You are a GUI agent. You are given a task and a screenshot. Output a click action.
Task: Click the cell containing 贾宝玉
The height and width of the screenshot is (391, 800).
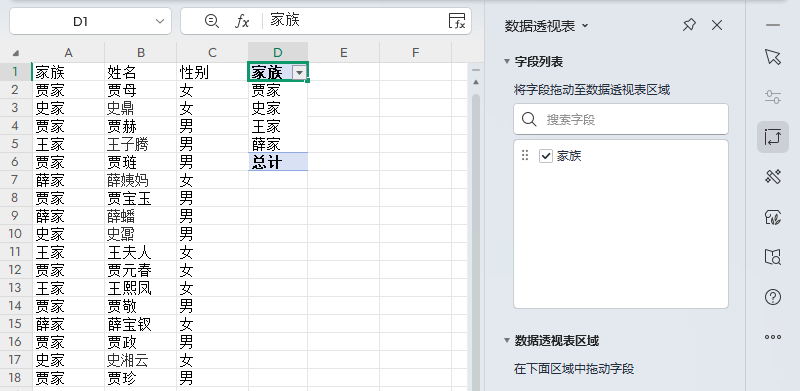pos(141,198)
